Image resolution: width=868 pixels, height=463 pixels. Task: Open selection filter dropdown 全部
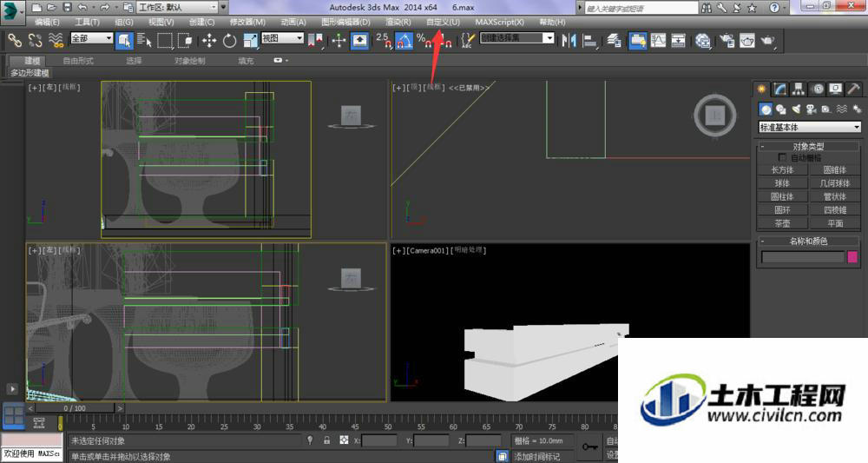tap(91, 37)
